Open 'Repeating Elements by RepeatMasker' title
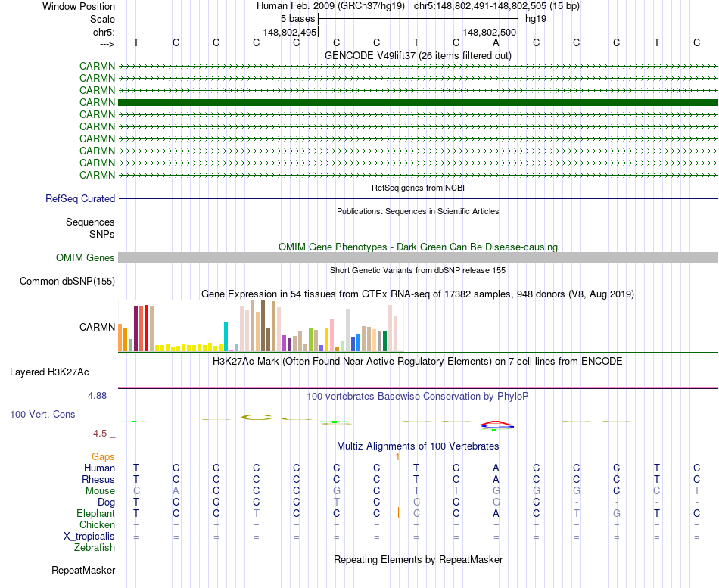 point(418,559)
